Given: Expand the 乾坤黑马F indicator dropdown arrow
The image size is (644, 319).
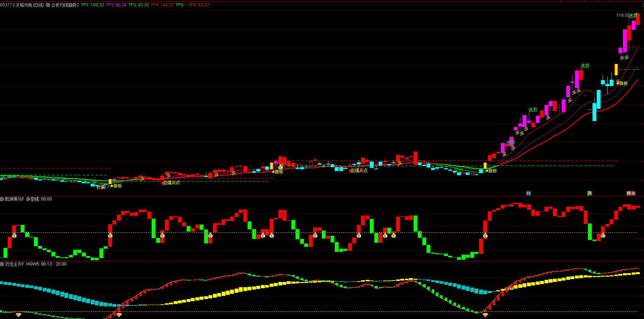Looking at the screenshot, I should point(2,199).
